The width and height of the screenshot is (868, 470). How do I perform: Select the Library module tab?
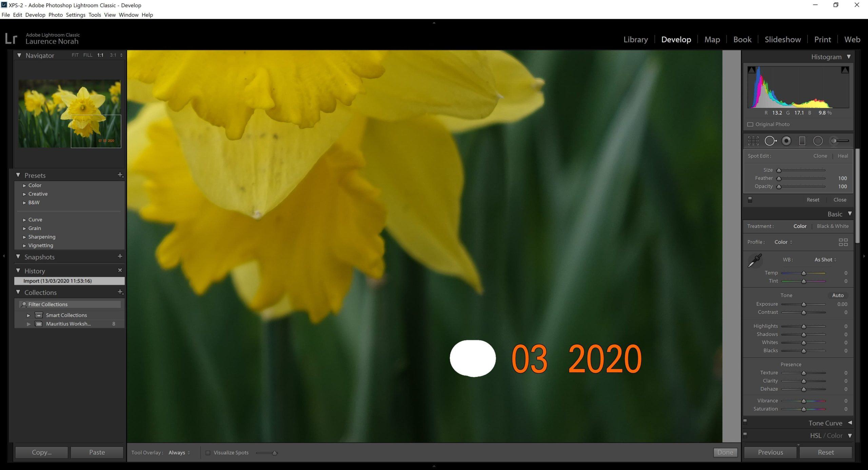636,39
